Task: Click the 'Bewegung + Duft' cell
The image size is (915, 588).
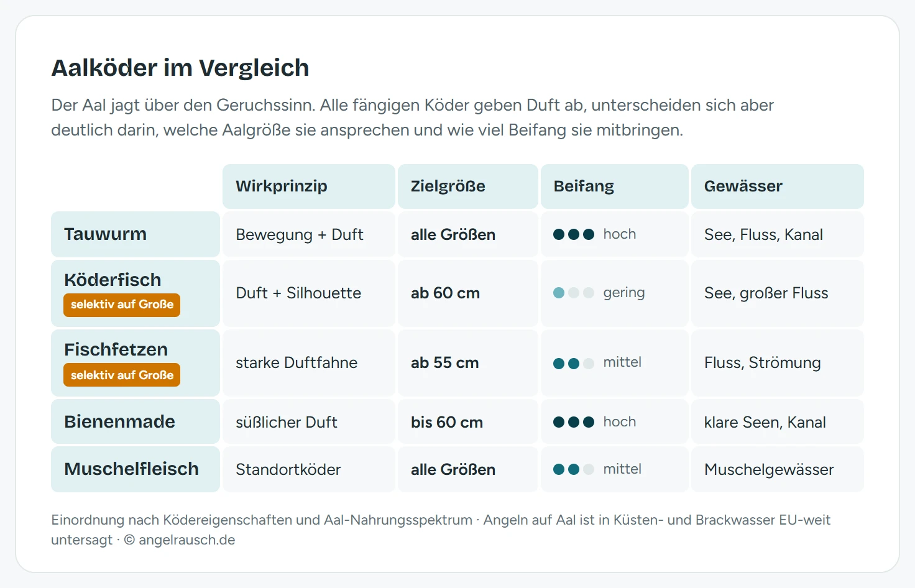Action: (309, 234)
